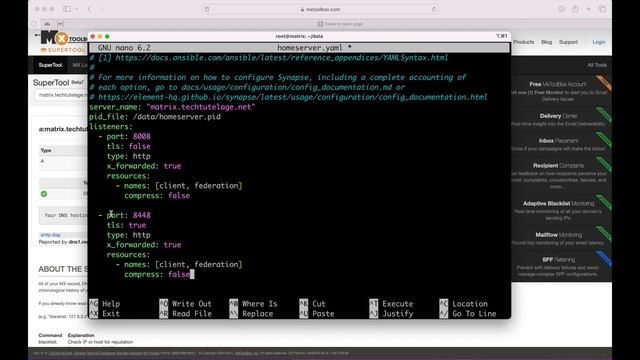Open Blog link on MxToolbox
This screenshot has width=640, height=360.
click(547, 42)
